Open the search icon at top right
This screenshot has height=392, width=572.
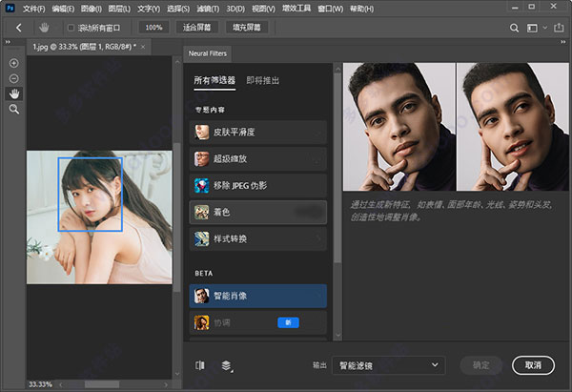pyautogui.click(x=514, y=28)
